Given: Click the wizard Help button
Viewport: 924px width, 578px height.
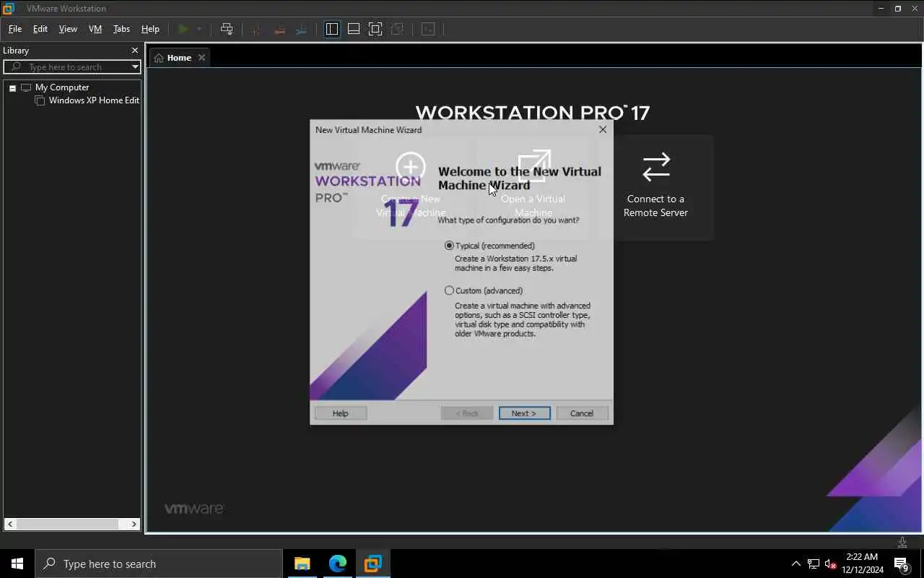Looking at the screenshot, I should click(x=341, y=413).
